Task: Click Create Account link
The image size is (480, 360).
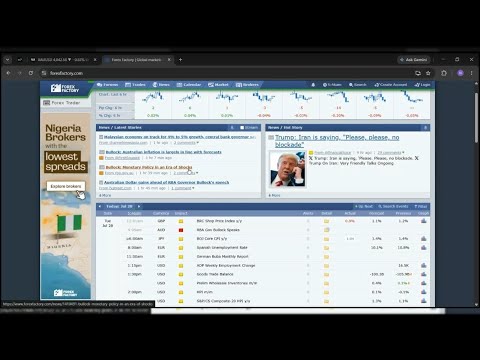Action: click(391, 85)
